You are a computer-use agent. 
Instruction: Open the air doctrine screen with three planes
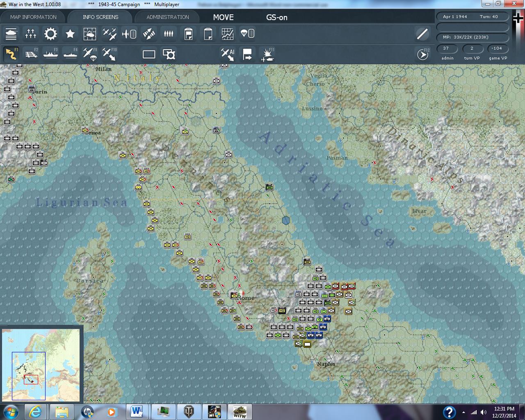coord(110,34)
